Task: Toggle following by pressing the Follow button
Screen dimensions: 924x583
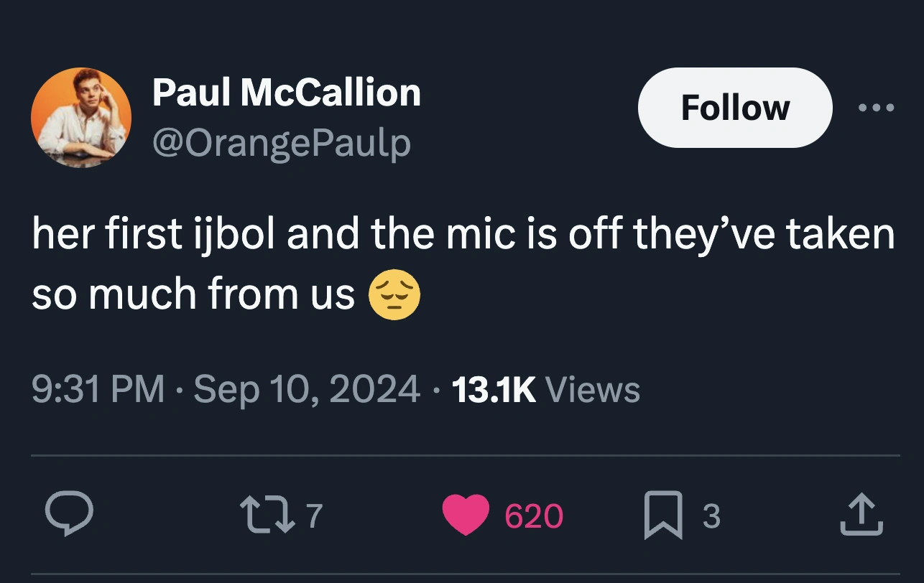Action: pyautogui.click(x=734, y=108)
